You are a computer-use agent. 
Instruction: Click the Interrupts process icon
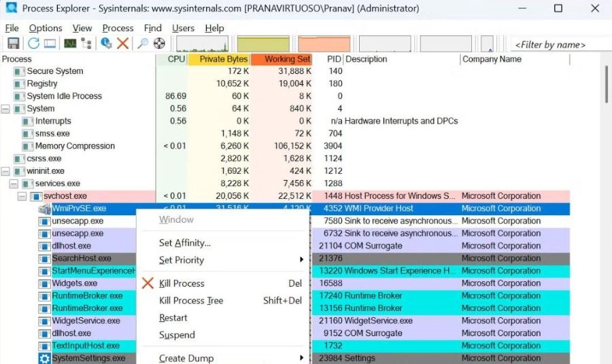coord(27,122)
